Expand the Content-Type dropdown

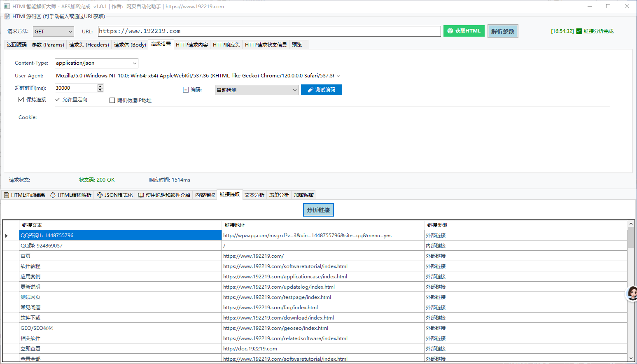(x=134, y=63)
